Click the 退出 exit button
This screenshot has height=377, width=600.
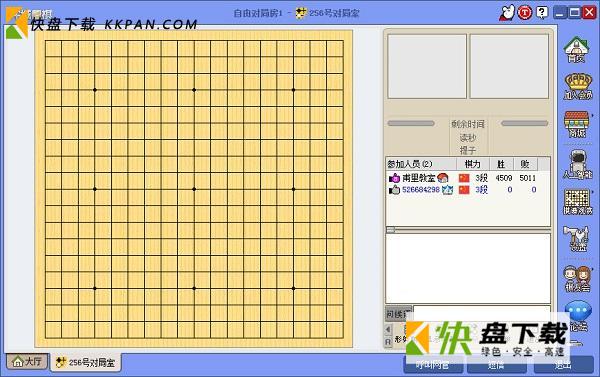pos(563,366)
